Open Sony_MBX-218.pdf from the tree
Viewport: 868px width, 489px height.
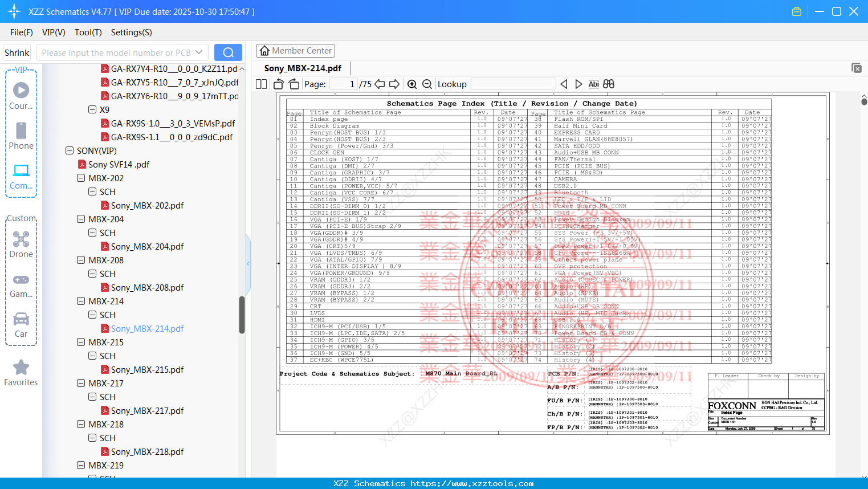tap(147, 451)
